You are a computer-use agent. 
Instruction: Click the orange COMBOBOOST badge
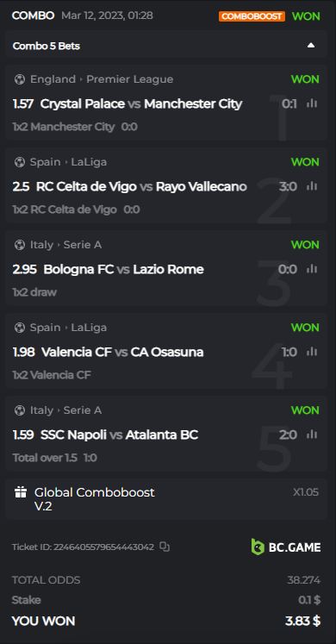(x=252, y=16)
